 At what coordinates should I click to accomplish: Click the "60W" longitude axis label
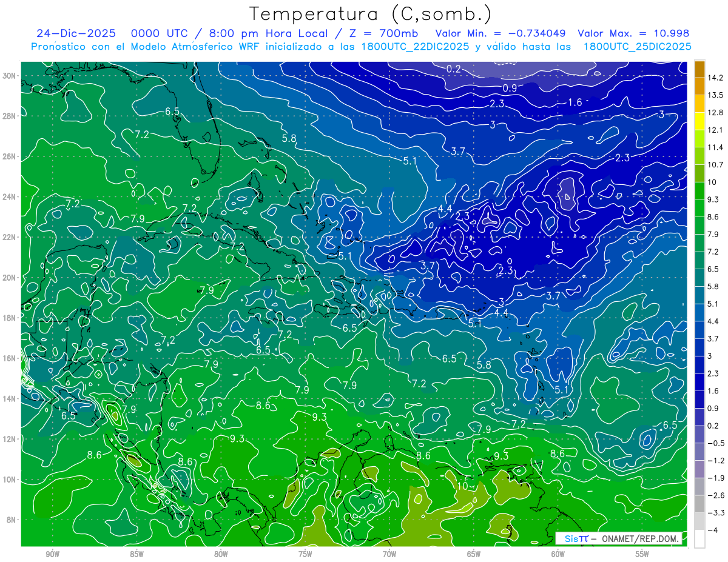point(558,554)
